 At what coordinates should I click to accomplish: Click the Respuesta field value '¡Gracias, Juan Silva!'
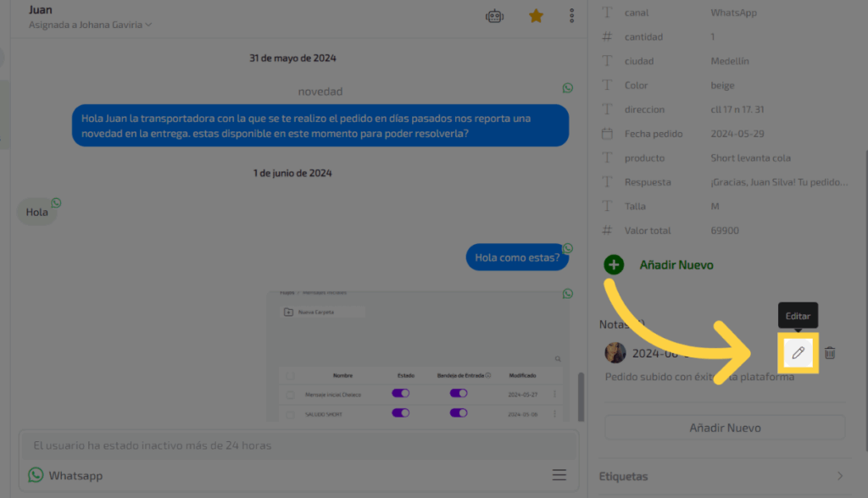778,182
